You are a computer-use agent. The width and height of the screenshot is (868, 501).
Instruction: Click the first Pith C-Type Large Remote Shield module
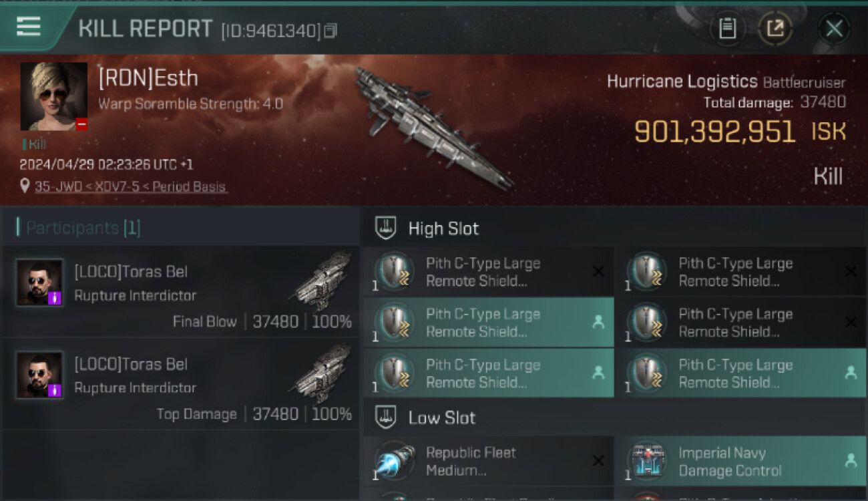[x=489, y=272]
